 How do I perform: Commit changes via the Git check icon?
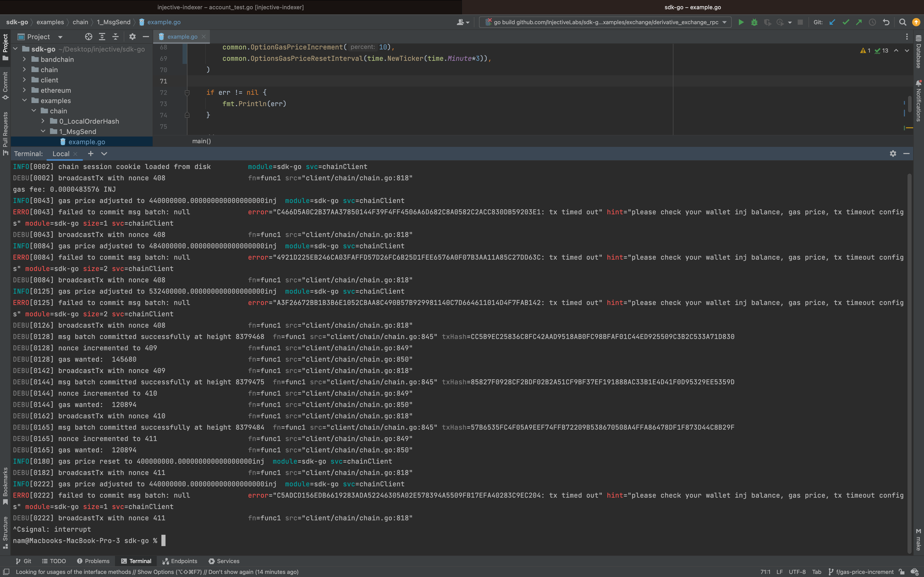(846, 22)
